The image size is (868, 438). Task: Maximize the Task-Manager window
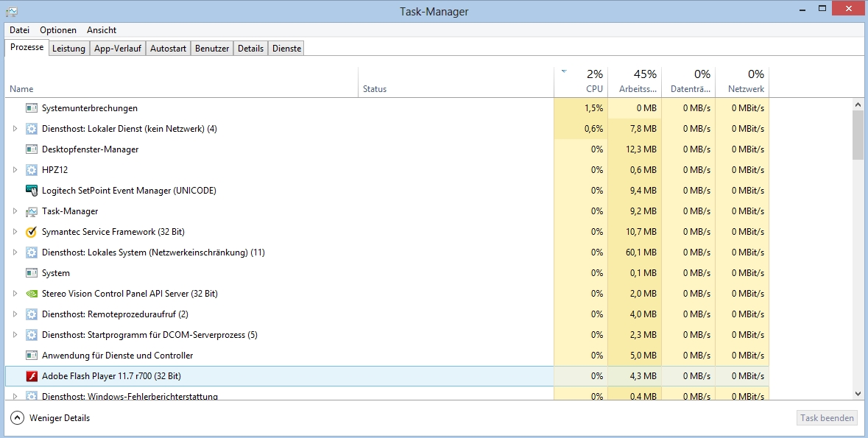pos(822,8)
